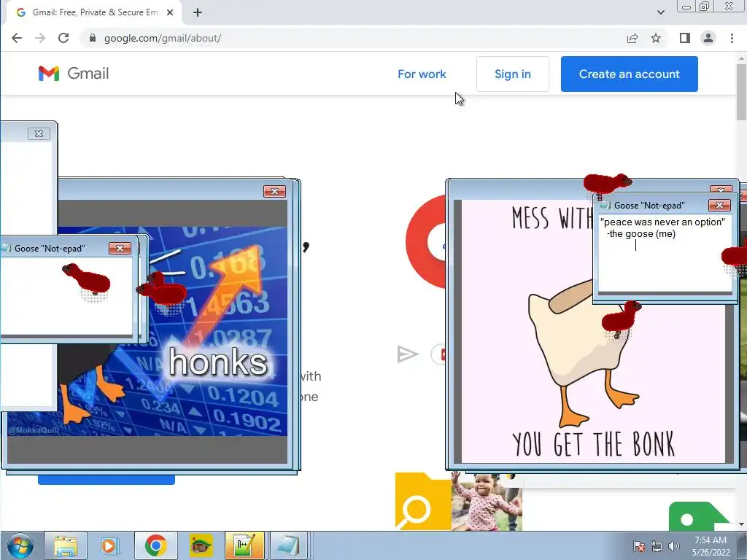Click the child photo thumbnail
The width and height of the screenshot is (747, 560).
pyautogui.click(x=487, y=501)
